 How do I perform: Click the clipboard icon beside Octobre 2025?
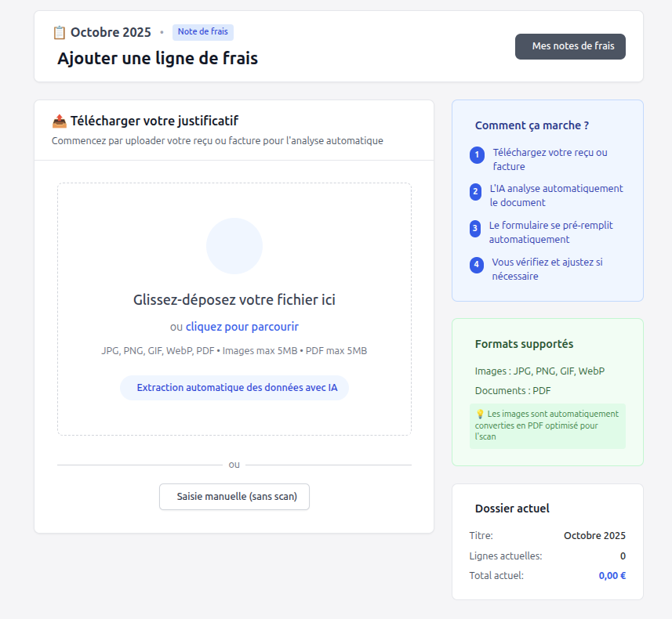coord(59,32)
